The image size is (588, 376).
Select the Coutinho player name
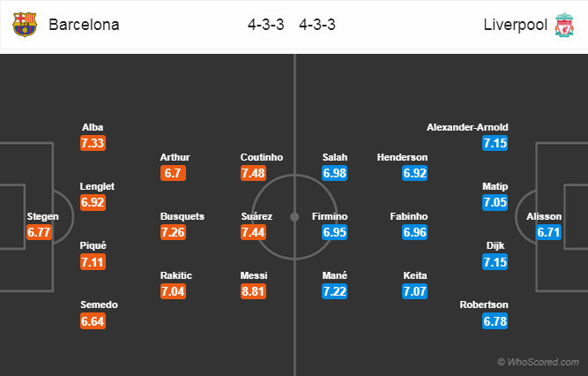pyautogui.click(x=262, y=157)
